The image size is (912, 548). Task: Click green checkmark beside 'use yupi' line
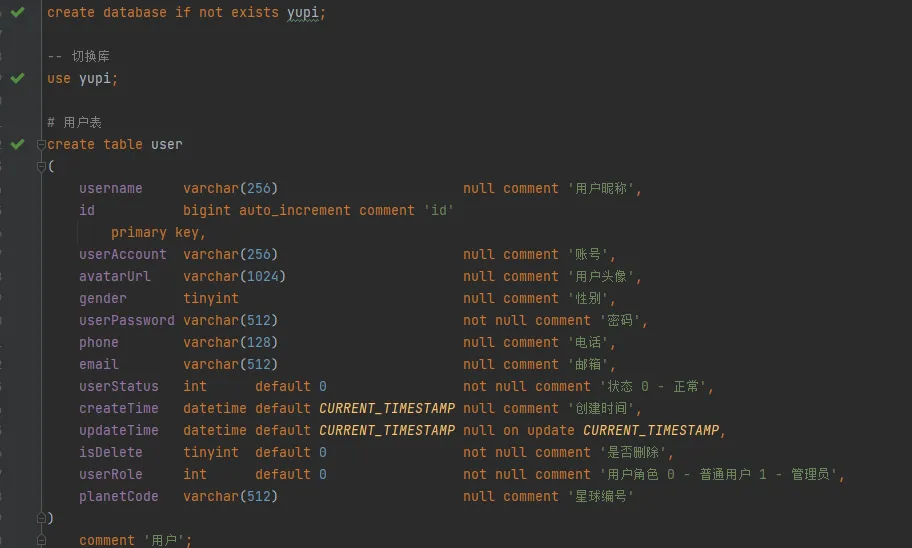[17, 78]
